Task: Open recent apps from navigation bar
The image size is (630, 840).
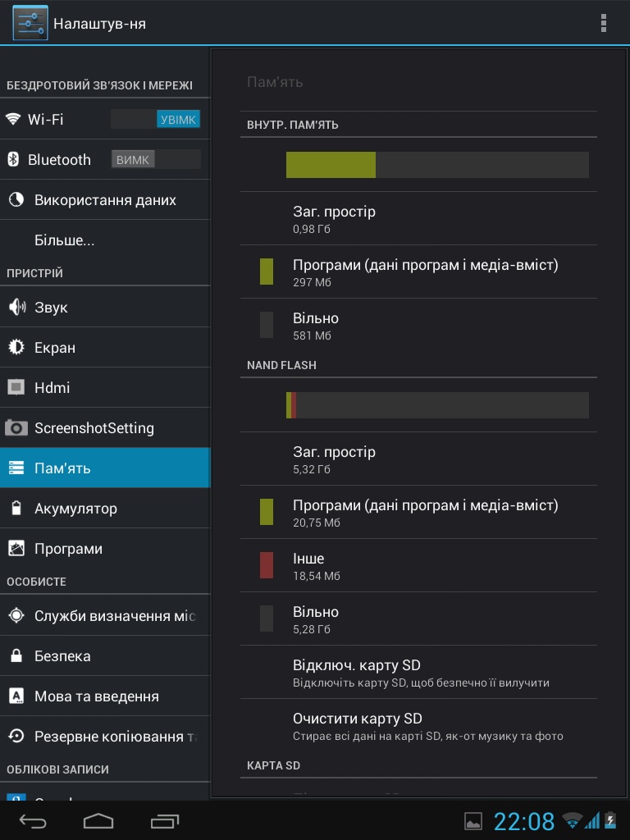Action: pos(165,820)
